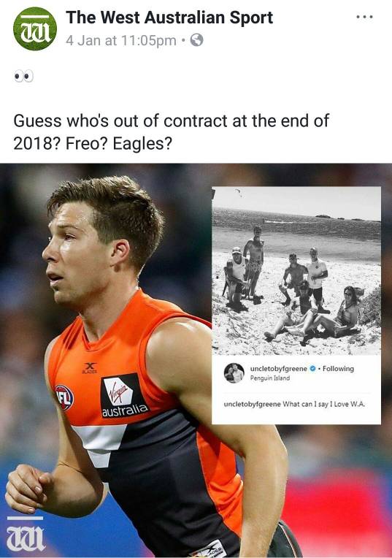Viewport: 392px width, 558px height.
Task: Click the uncletobyfgreene username beside avatar
Action: tap(279, 369)
